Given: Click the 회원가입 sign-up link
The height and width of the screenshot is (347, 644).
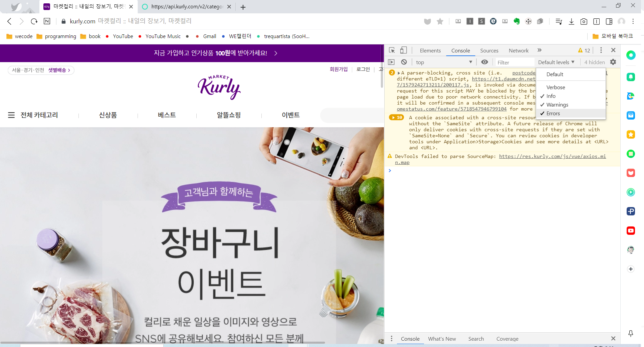Looking at the screenshot, I should (x=339, y=69).
